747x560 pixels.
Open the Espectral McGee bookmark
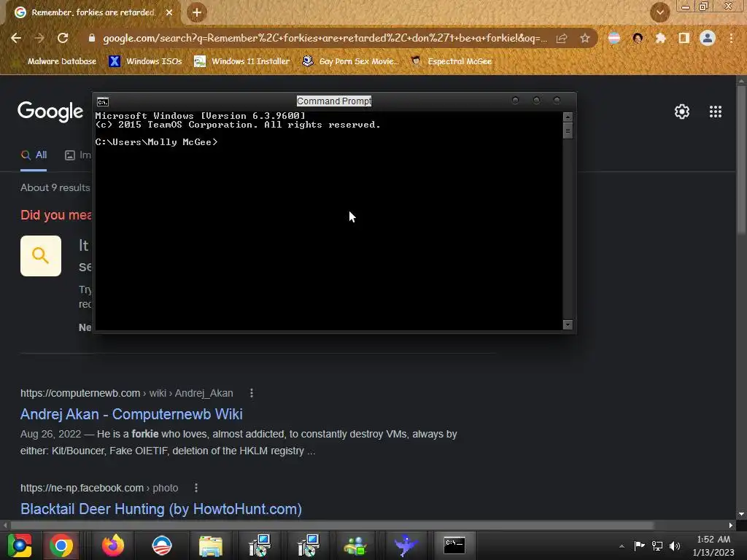[x=451, y=61]
